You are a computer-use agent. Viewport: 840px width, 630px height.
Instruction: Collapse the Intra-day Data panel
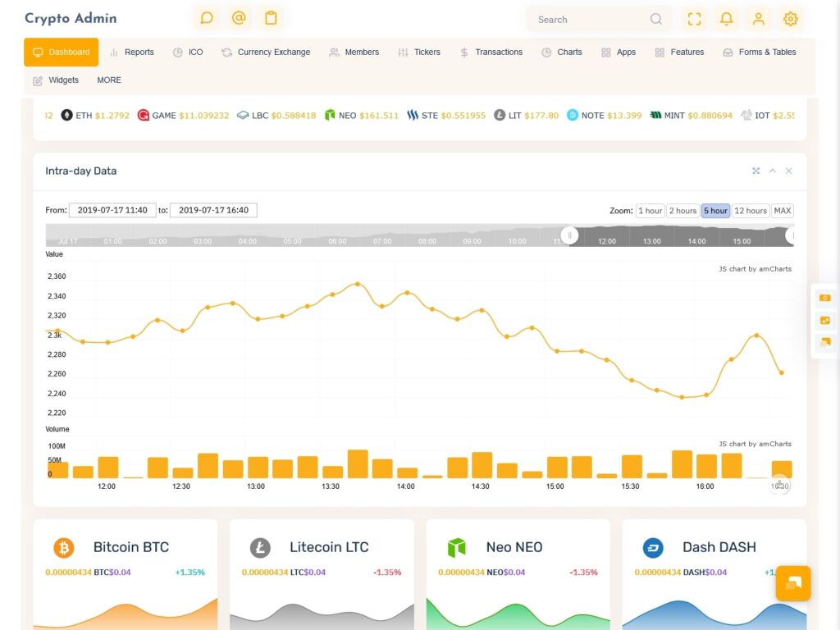[772, 171]
